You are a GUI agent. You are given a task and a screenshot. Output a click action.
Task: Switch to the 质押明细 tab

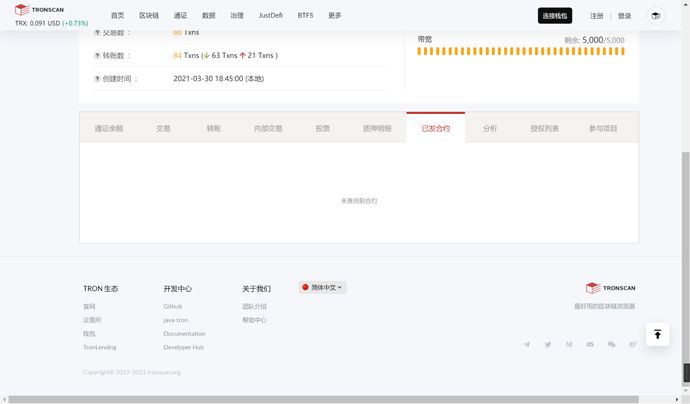(377, 128)
